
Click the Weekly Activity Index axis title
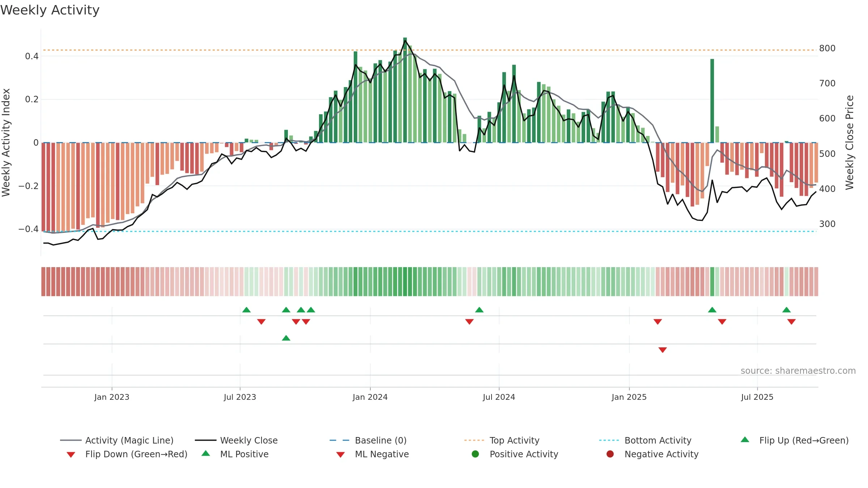[6, 142]
